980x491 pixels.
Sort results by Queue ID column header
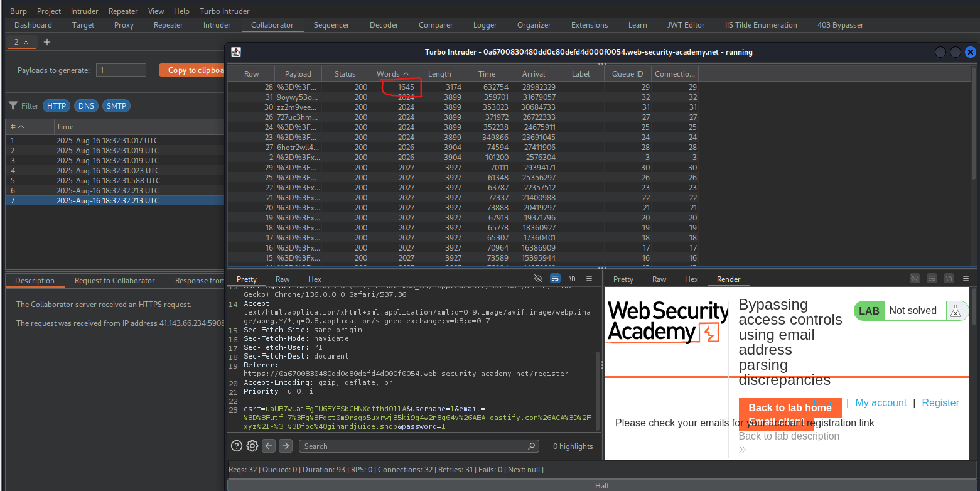(628, 73)
